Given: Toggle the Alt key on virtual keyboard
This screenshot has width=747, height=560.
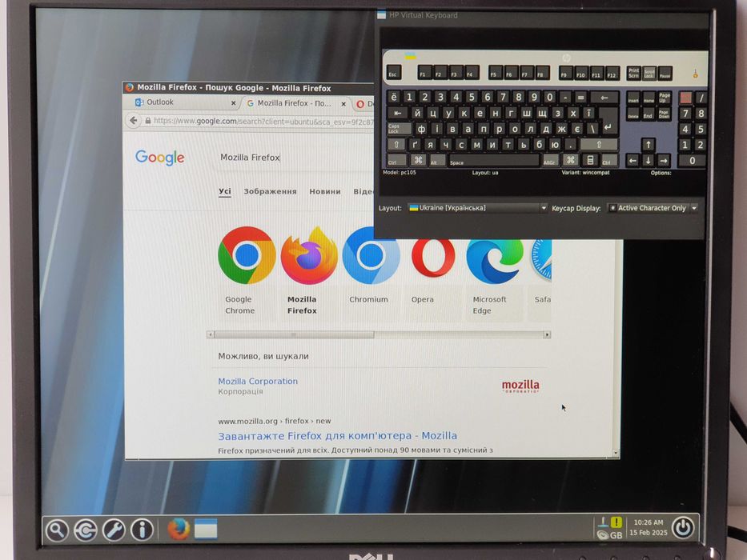Looking at the screenshot, I should 437,161.
